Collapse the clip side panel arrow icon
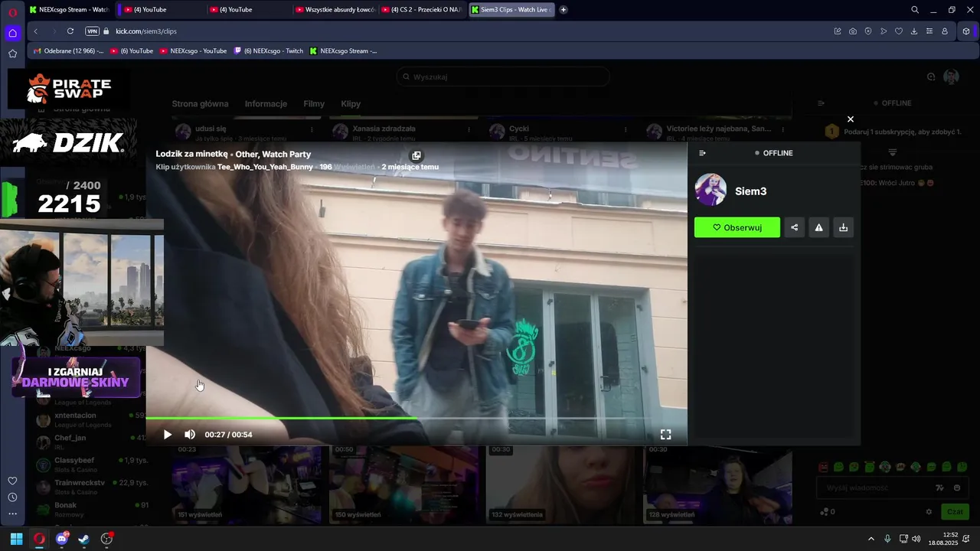Viewport: 980px width, 551px height. tap(703, 153)
